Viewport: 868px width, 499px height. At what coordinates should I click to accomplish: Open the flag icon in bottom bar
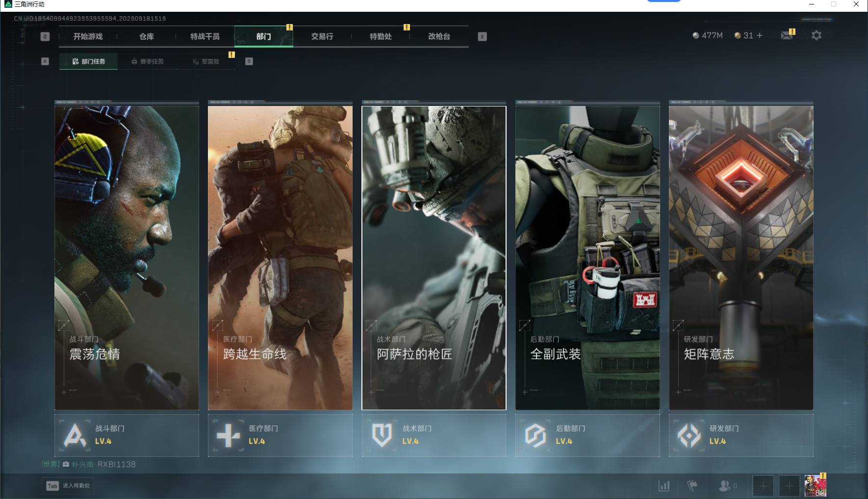tap(692, 486)
